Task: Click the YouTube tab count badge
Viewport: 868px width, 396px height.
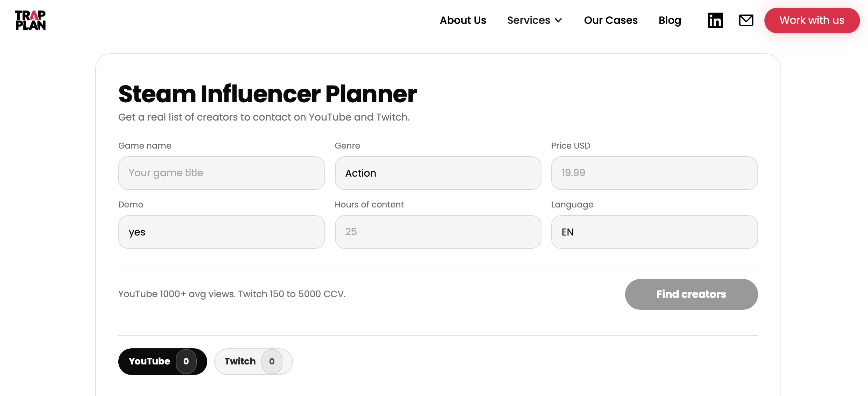Action: [x=186, y=361]
